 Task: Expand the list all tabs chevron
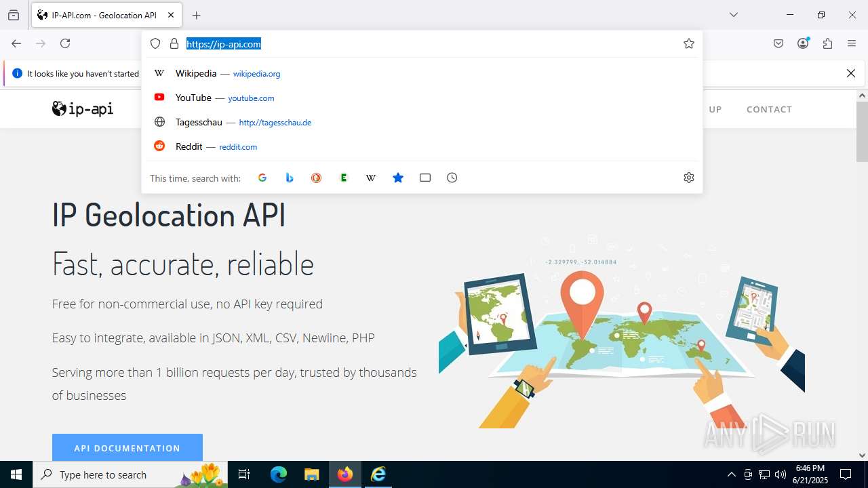(x=734, y=15)
